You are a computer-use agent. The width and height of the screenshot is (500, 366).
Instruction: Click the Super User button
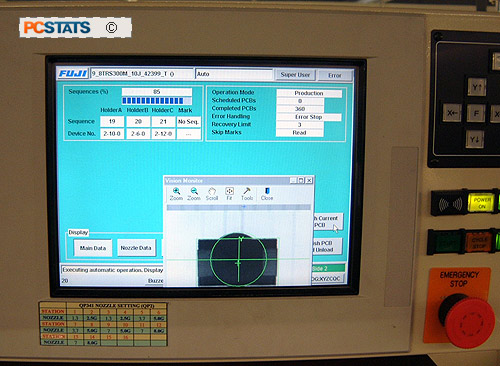(x=295, y=75)
